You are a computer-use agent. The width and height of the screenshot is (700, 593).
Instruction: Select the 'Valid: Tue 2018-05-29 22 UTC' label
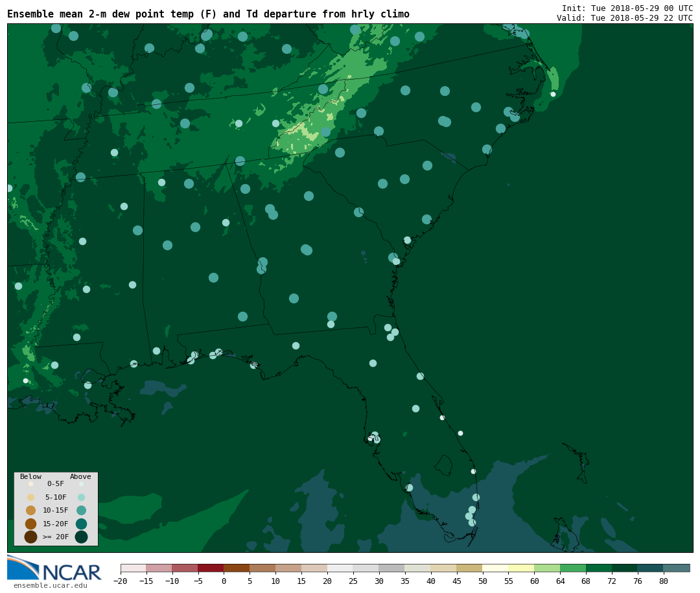[624, 18]
